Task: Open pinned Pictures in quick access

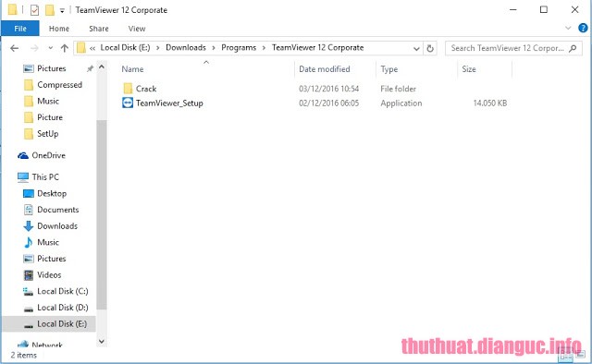Action: (x=52, y=68)
